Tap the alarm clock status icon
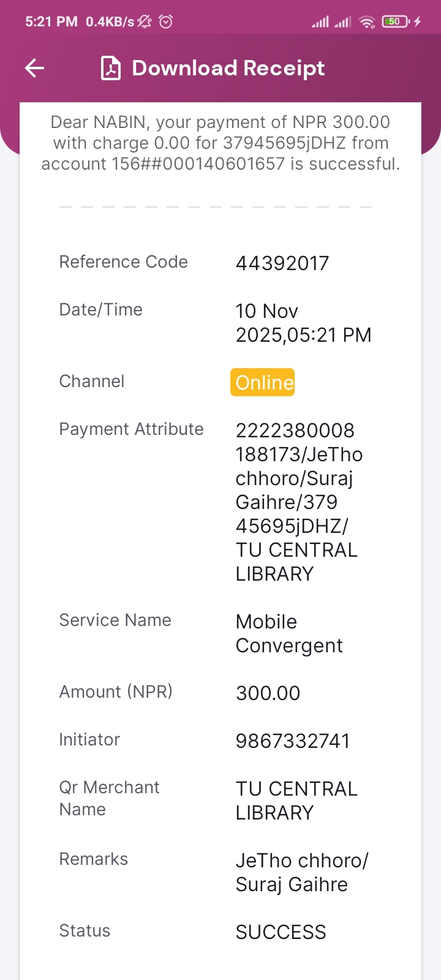 pos(165,22)
